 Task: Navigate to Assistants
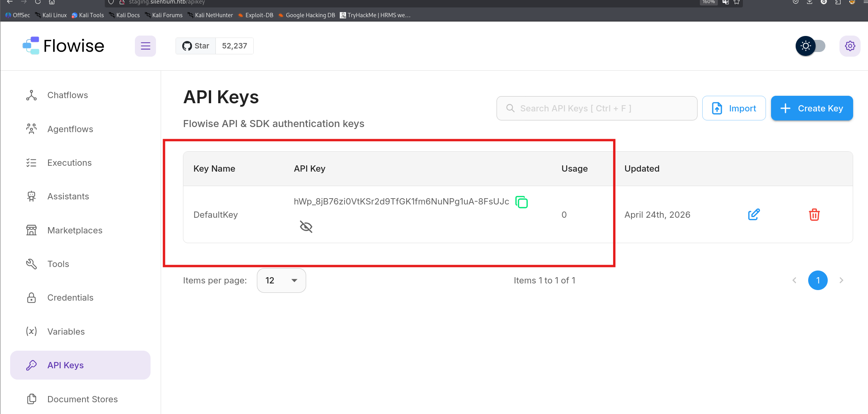click(x=81, y=196)
